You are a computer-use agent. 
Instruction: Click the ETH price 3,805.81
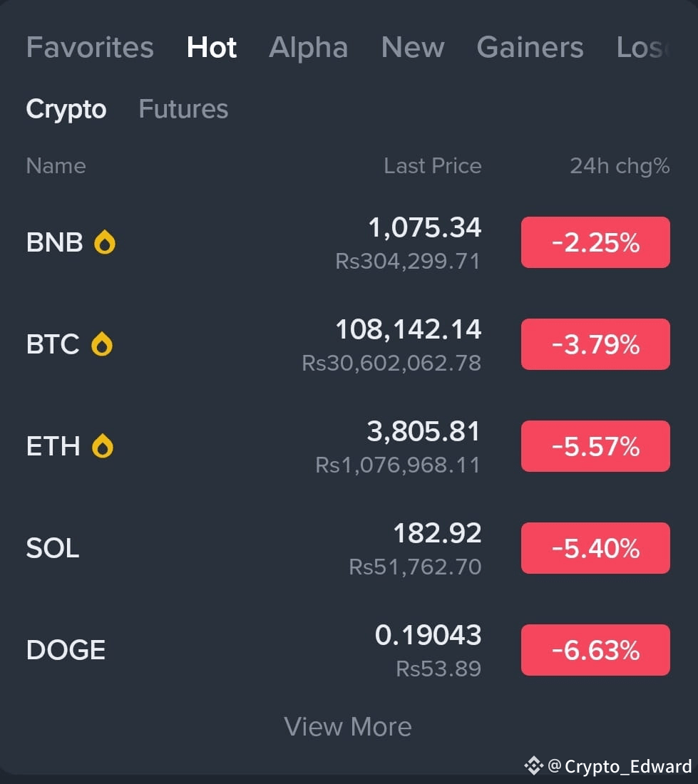point(424,431)
